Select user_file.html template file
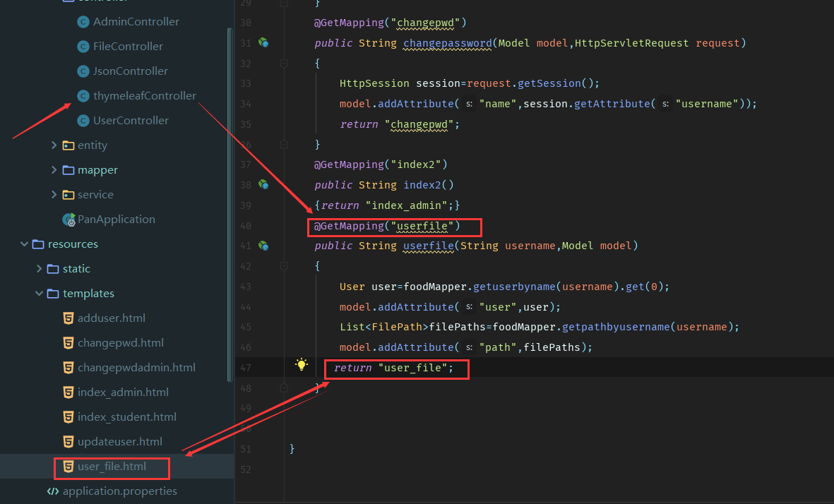This screenshot has width=834, height=504. coord(112,467)
